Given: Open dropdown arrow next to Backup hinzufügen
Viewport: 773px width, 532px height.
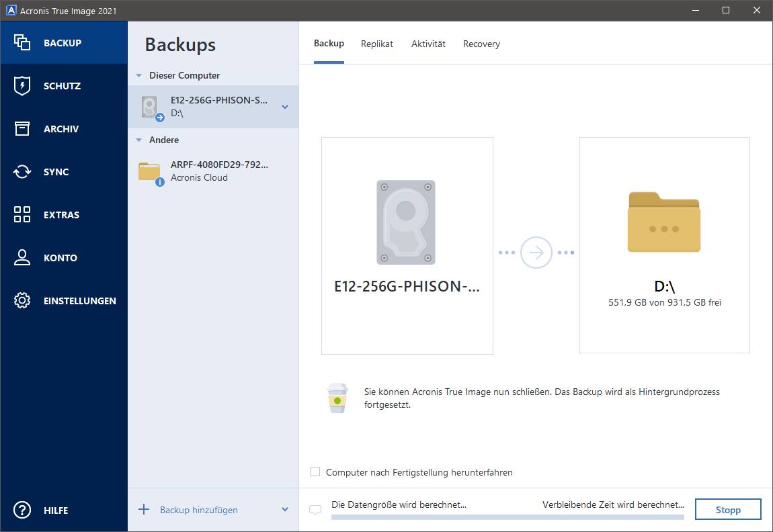Looking at the screenshot, I should click(x=285, y=510).
